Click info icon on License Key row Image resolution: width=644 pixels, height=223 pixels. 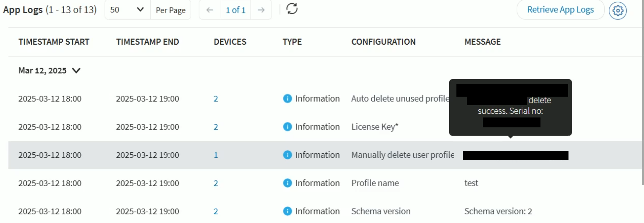click(x=287, y=127)
